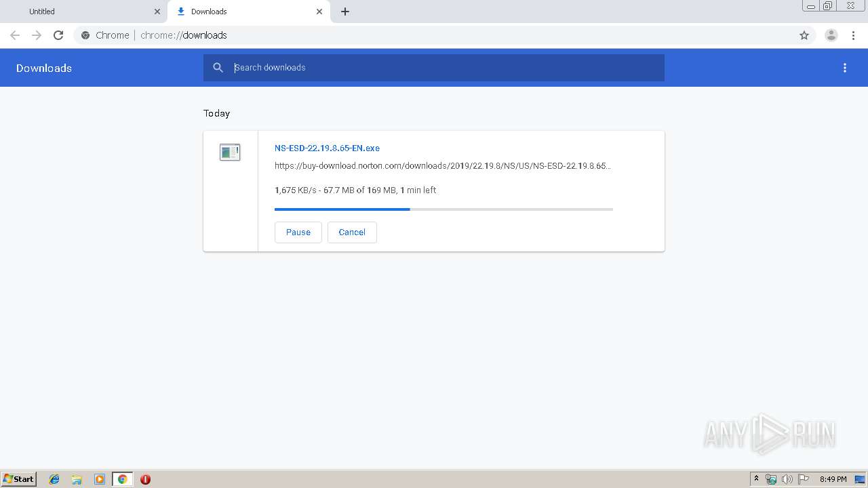The width and height of the screenshot is (868, 488).
Task: Click the Chrome site info icon in address bar
Action: click(x=85, y=35)
